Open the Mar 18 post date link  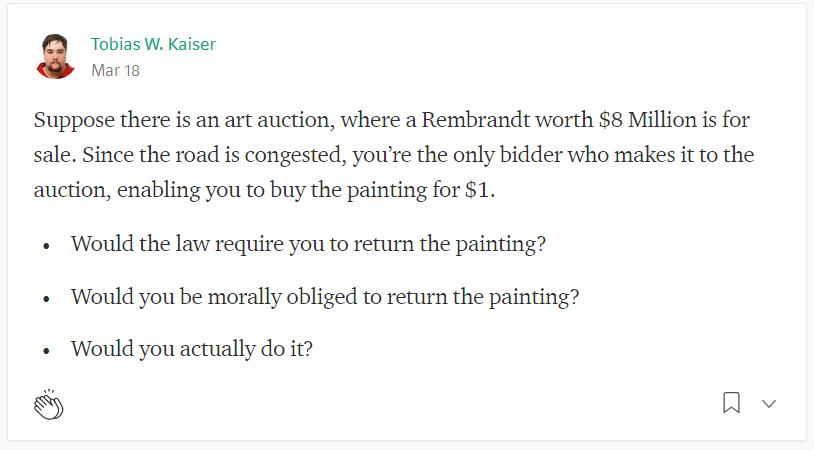[x=115, y=71]
